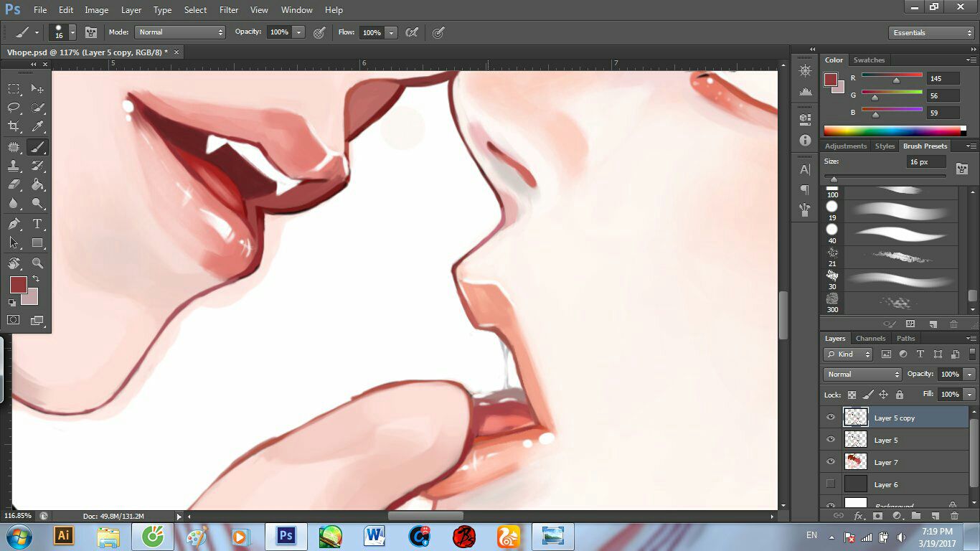Viewport: 980px width, 551px height.
Task: Open the Filter menu
Action: click(228, 10)
